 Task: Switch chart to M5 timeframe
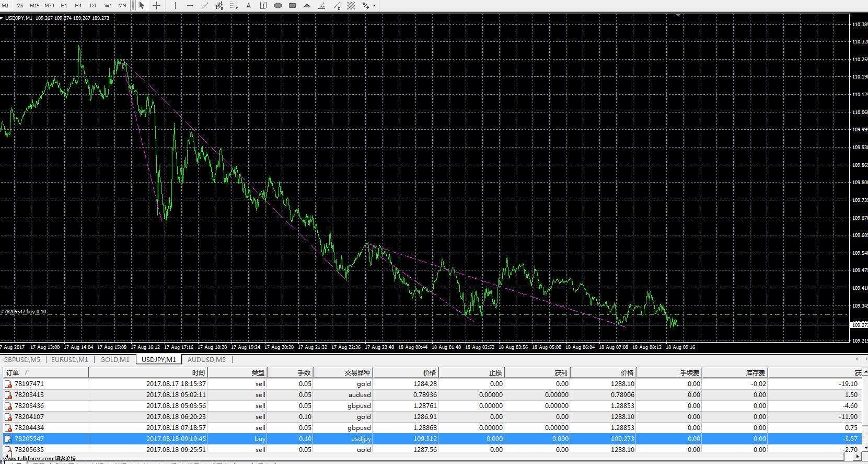point(20,5)
